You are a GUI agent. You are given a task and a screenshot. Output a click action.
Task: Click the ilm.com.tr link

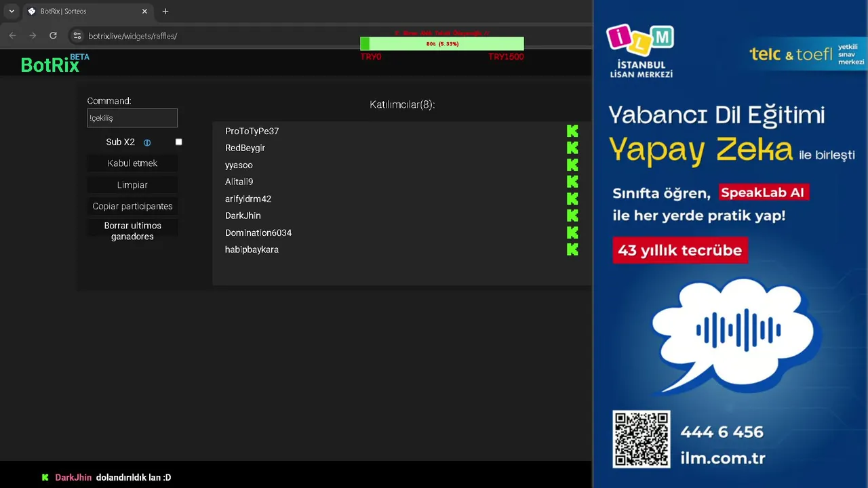click(x=723, y=458)
